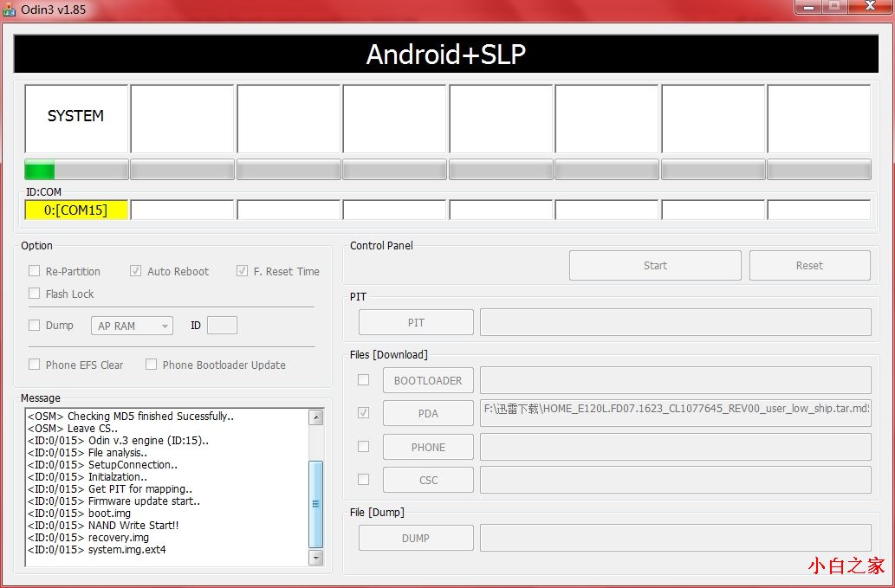Select the 'boot.img' log line

pos(79,514)
